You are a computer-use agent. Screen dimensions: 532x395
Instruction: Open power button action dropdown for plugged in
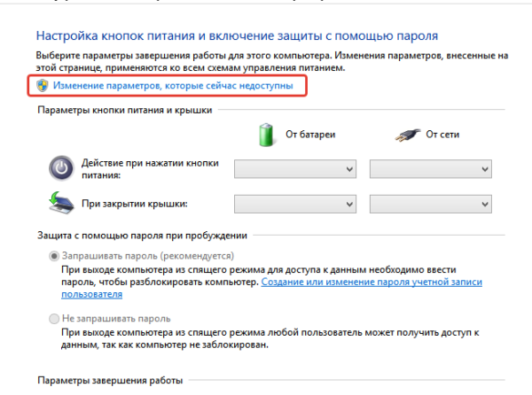coord(431,168)
